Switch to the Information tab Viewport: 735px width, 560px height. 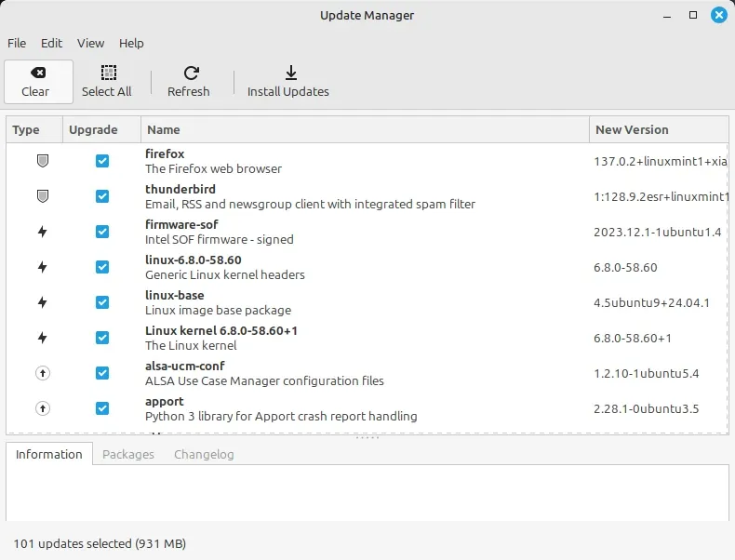48,454
